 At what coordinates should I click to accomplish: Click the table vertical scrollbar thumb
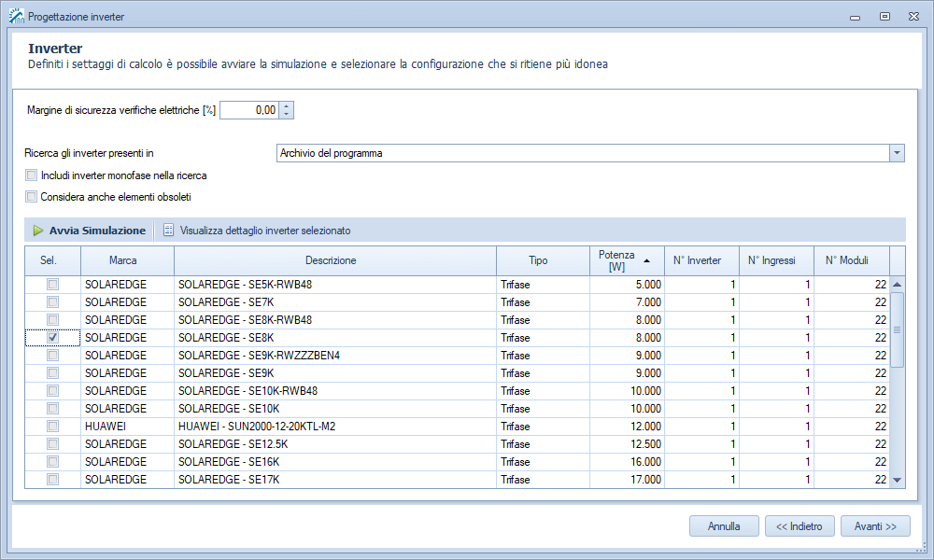897,329
